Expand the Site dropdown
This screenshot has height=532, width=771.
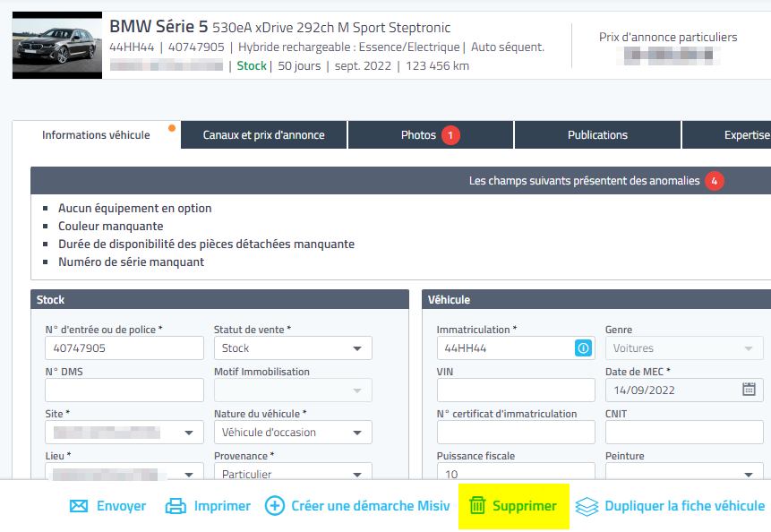(x=124, y=433)
